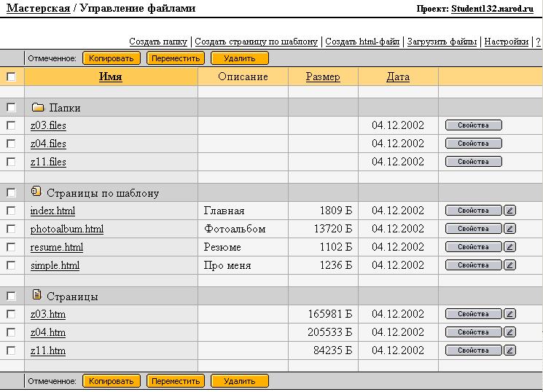Click the template pages icon beside Страницы по шаблону

36,192
